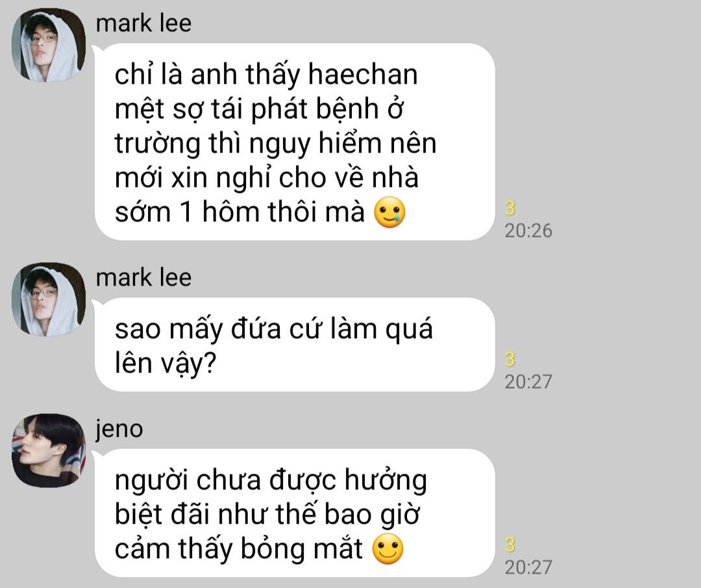This screenshot has height=588, width=701.
Task: Click the 20:27 timestamp beside mark lee's second message
Action: tap(528, 382)
